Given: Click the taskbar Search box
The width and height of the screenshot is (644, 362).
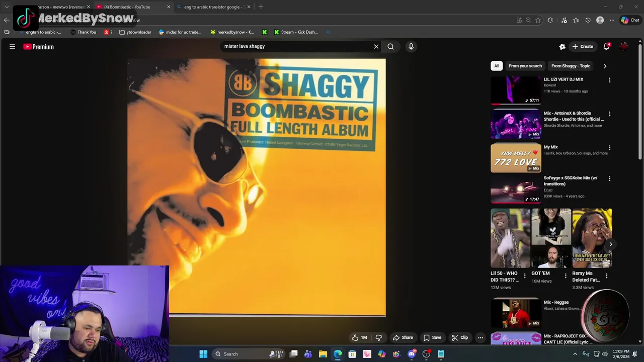Looking at the screenshot, I should 249,354.
